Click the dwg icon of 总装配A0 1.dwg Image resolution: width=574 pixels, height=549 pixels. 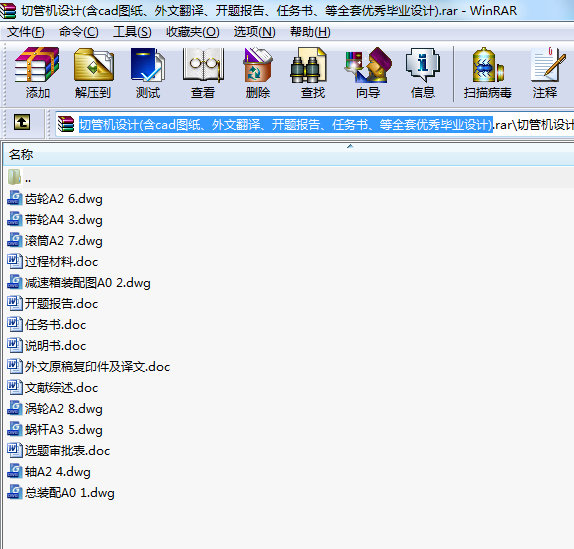(15, 492)
